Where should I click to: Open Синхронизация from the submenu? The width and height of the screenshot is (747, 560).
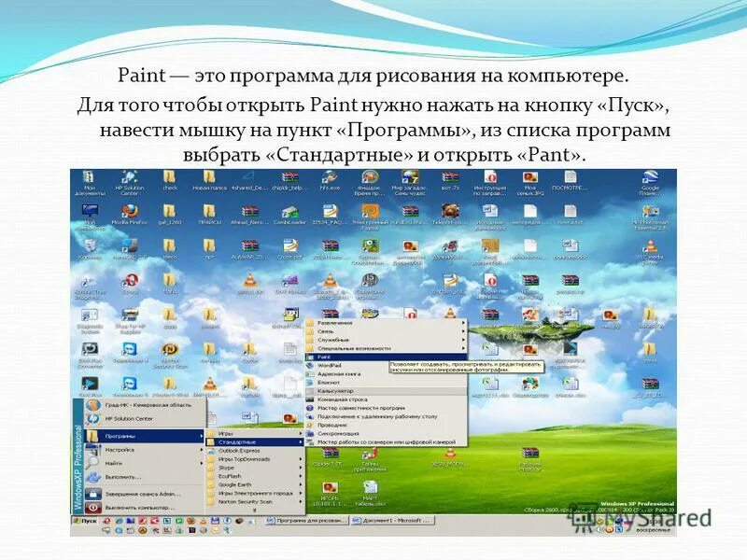point(386,433)
